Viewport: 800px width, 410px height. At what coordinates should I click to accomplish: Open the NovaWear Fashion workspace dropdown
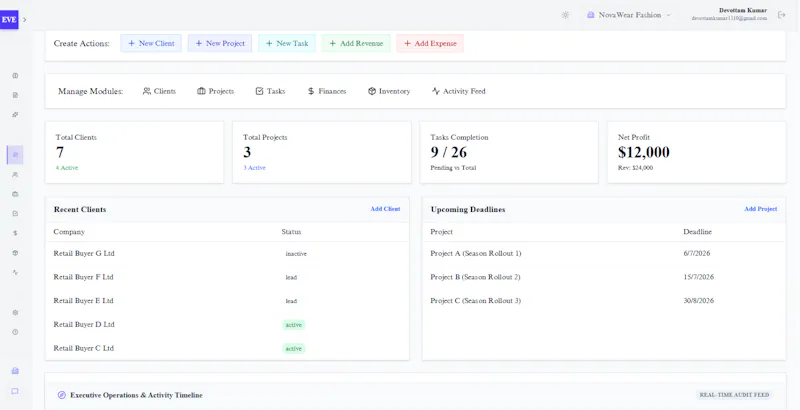click(629, 15)
